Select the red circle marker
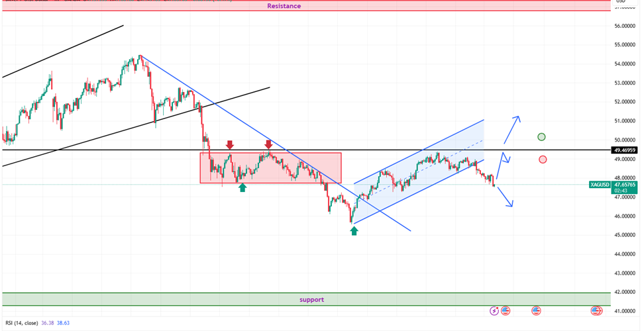Screen dimensions: 644x331 (543, 160)
